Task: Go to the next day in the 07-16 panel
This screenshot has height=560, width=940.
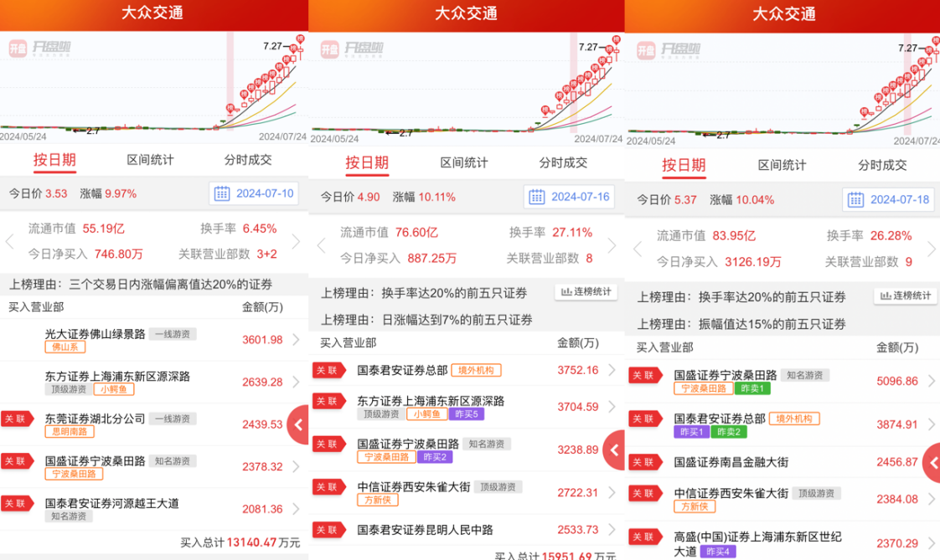Action: (612, 245)
